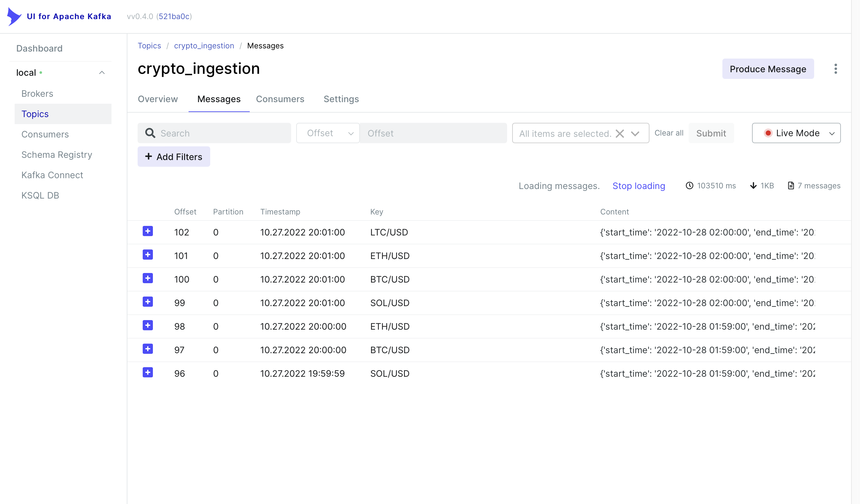This screenshot has height=504, width=860.
Task: Open the Offset seek type dropdown
Action: [328, 133]
